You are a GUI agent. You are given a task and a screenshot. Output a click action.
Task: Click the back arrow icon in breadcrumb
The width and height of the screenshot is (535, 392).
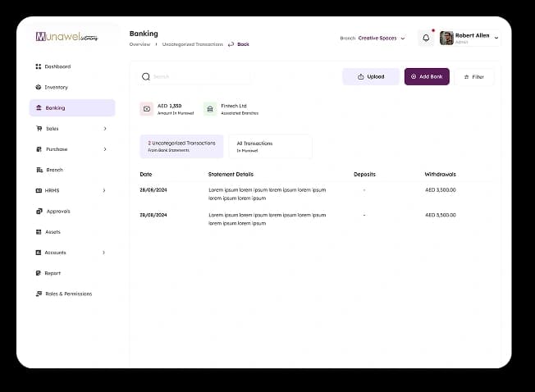pyautogui.click(x=231, y=44)
